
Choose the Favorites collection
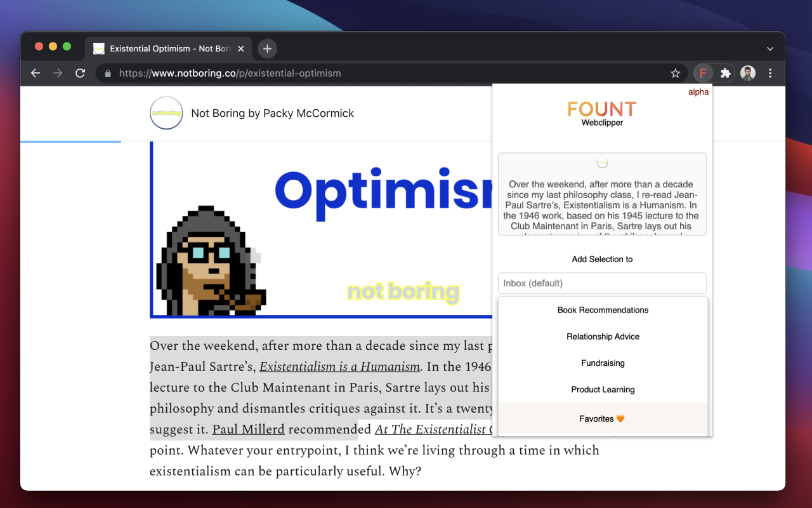(x=603, y=418)
